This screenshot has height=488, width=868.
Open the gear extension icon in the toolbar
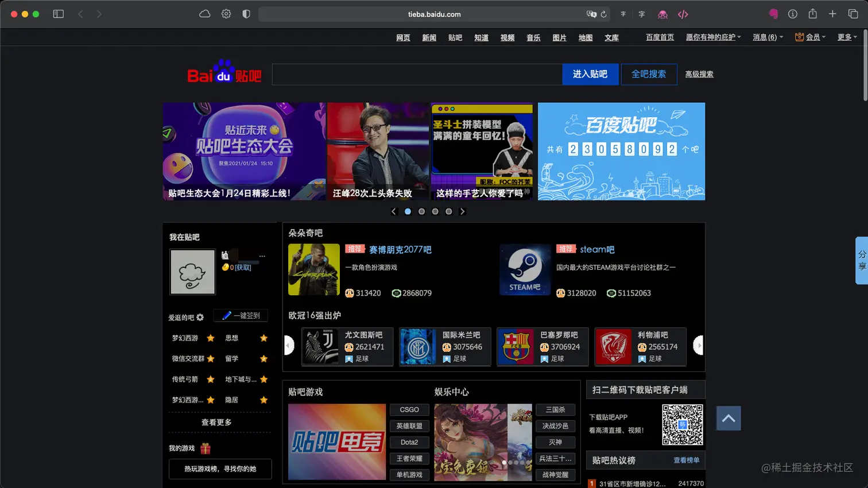(226, 14)
